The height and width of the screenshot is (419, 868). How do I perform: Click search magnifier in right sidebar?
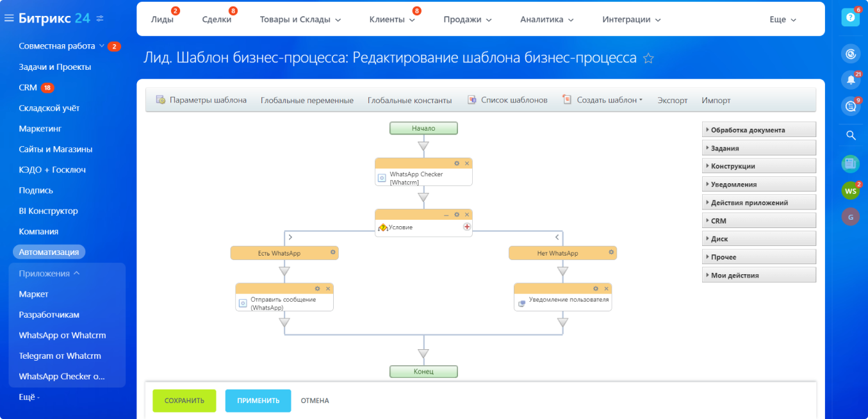(x=851, y=135)
